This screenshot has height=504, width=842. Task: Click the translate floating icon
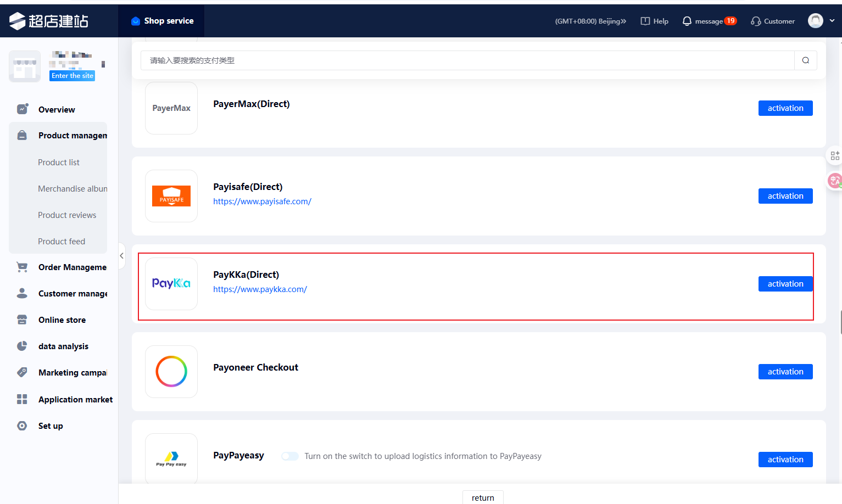(834, 180)
